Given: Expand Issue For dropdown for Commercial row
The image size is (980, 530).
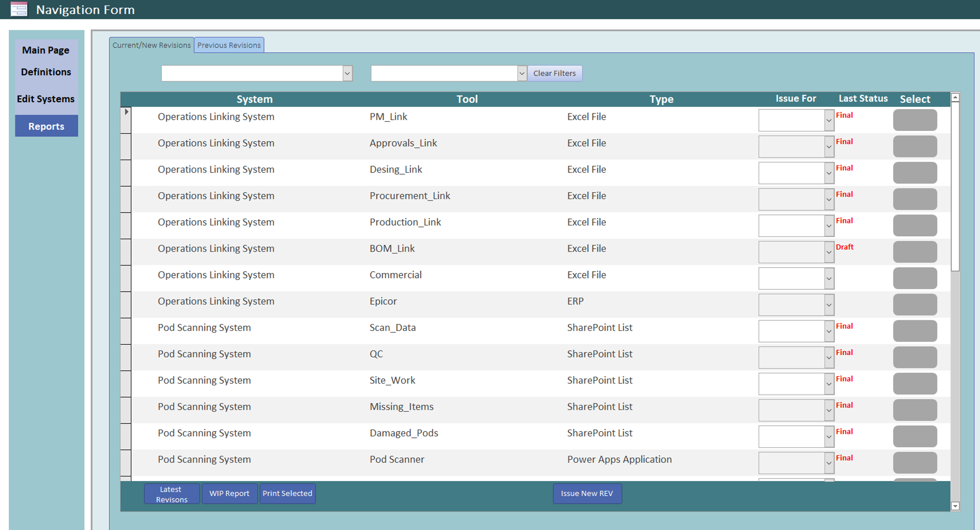Looking at the screenshot, I should (829, 278).
